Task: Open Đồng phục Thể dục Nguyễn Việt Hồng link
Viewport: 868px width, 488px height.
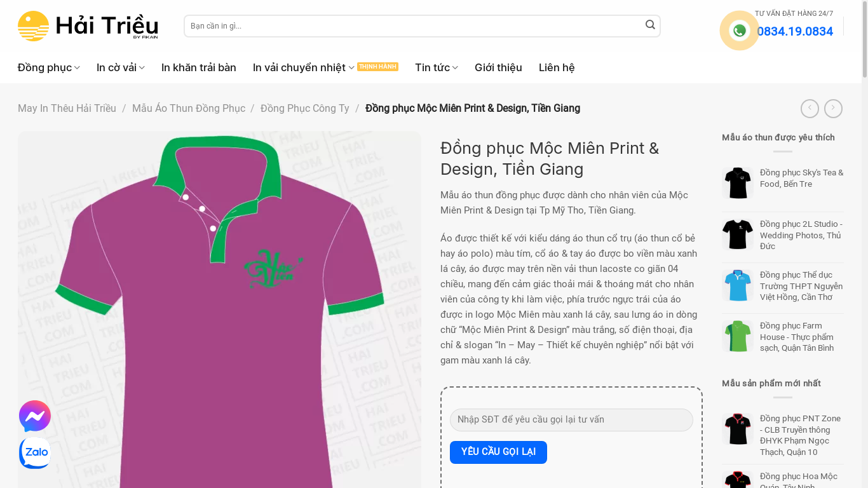Action: click(x=801, y=286)
